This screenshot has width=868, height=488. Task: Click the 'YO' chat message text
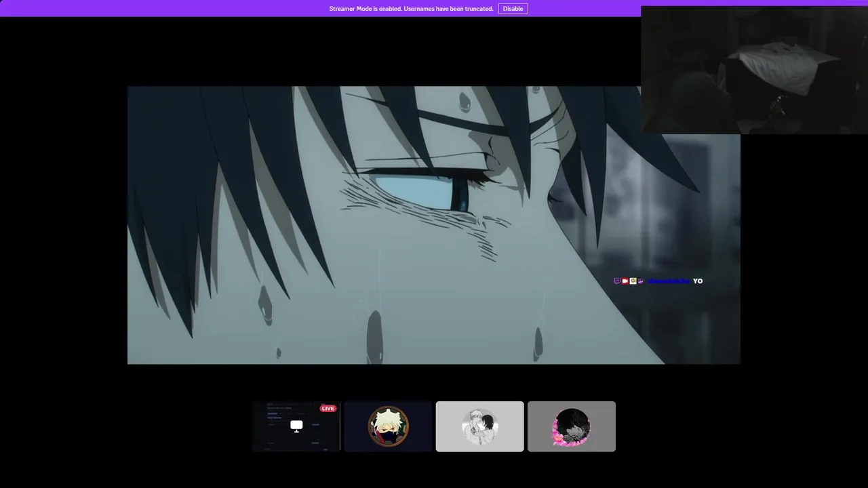point(698,281)
